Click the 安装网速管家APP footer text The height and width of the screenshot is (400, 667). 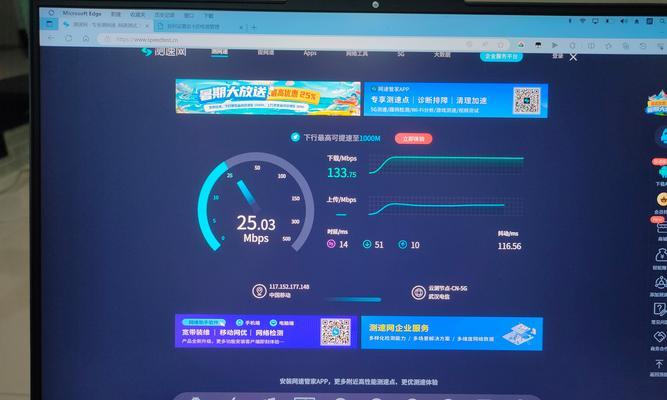[359, 382]
